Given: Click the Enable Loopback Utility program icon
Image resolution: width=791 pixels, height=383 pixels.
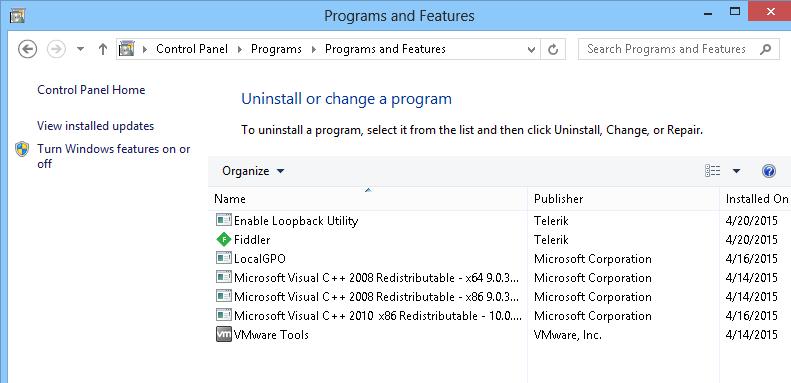Looking at the screenshot, I should pos(223,220).
